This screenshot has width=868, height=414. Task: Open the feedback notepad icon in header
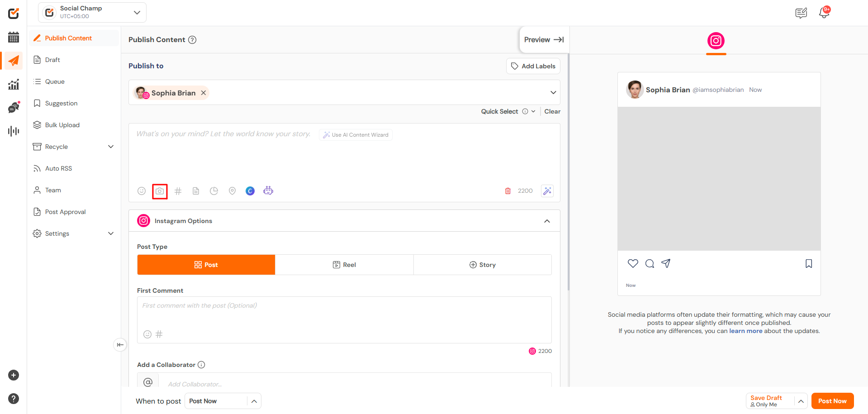[x=801, y=13]
